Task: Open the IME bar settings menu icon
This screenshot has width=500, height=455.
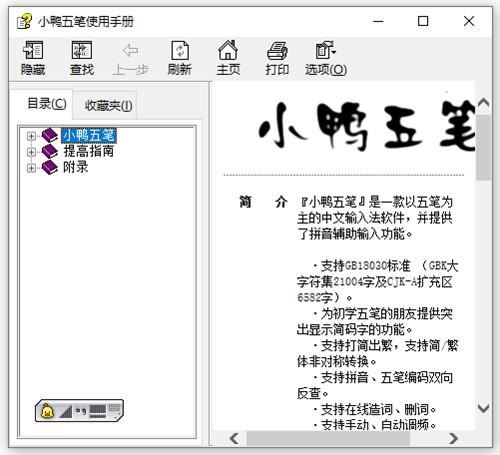Action: (x=114, y=411)
